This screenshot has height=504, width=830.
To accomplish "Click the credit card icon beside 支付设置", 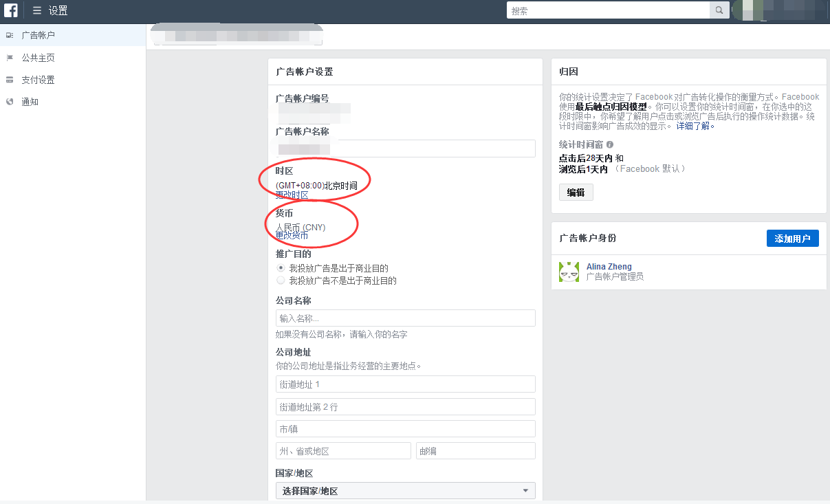I will [10, 79].
